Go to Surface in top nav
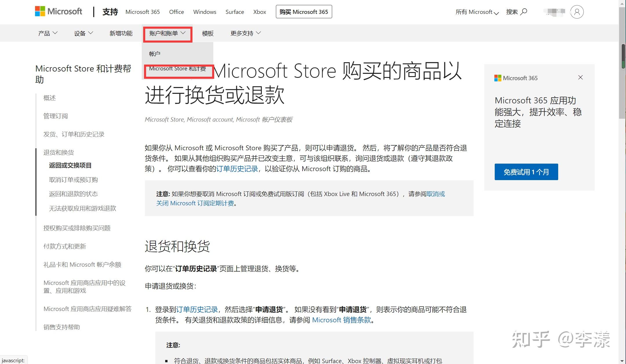 point(235,12)
